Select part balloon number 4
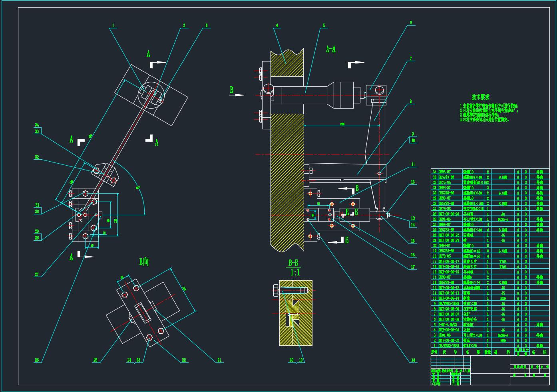This screenshot has height=392, width=557. (x=277, y=26)
